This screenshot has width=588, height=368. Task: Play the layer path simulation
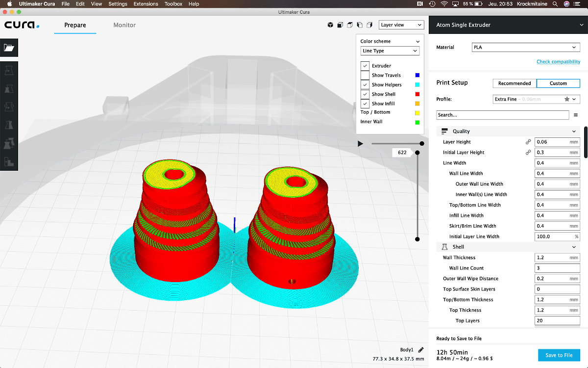point(361,144)
